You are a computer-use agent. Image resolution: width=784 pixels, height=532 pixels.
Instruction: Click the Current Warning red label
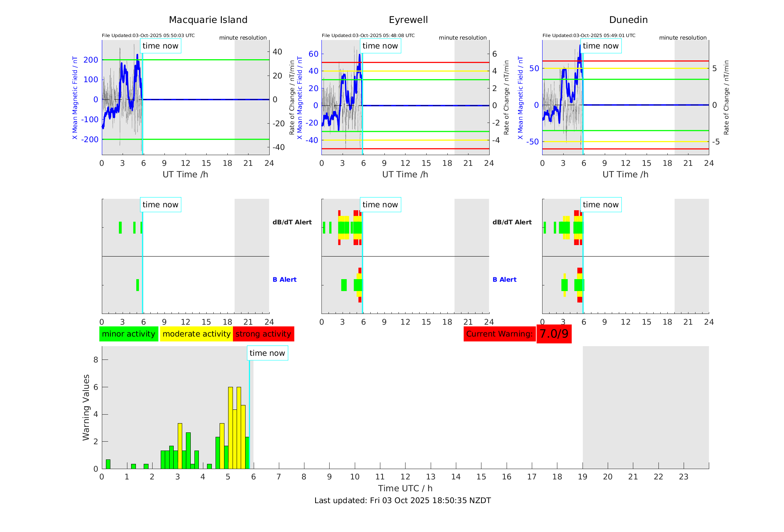tap(499, 334)
